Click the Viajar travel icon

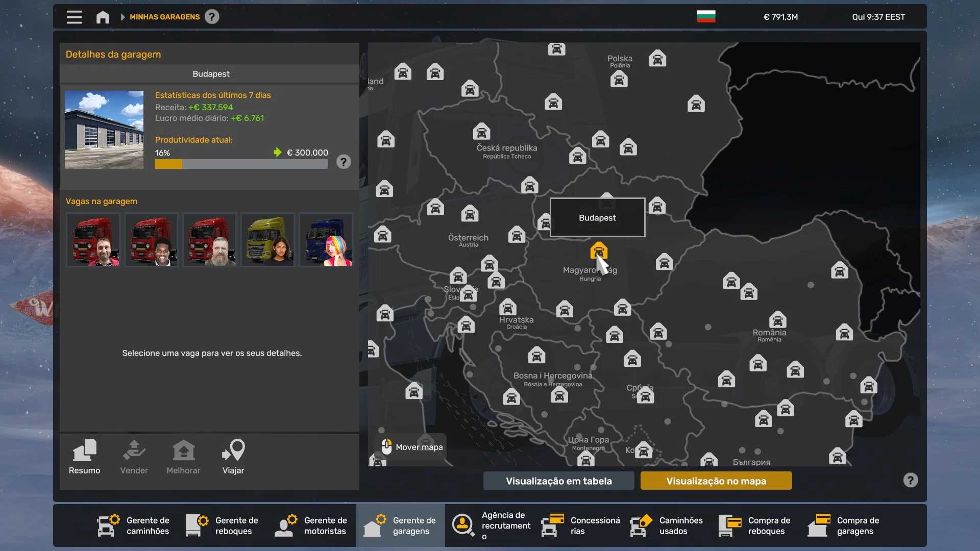[233, 457]
